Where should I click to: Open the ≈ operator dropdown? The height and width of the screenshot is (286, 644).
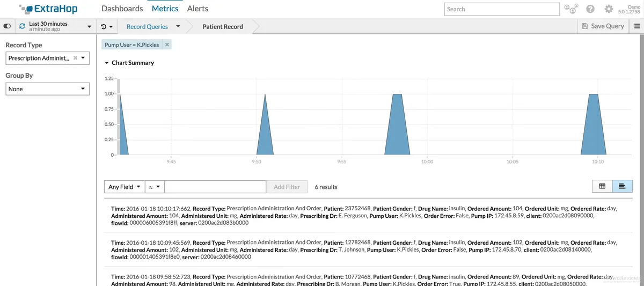point(155,187)
